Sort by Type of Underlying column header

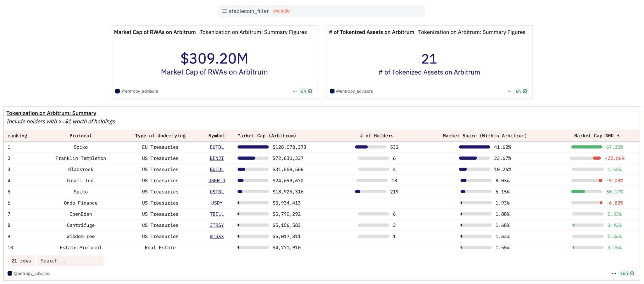tap(160, 136)
